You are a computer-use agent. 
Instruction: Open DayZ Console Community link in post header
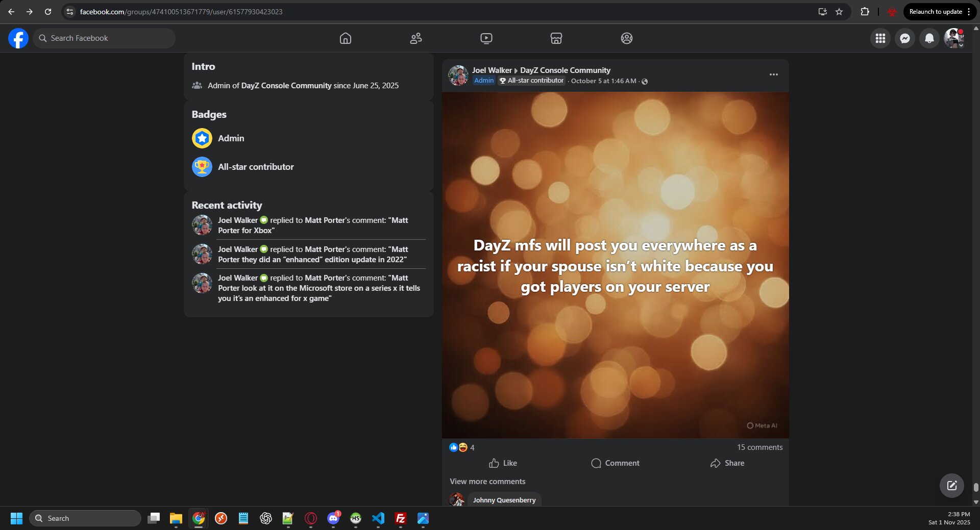(x=565, y=70)
